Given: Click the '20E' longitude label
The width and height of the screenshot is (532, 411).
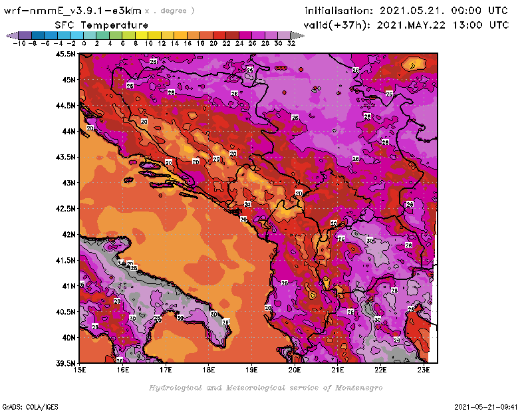Looking at the screenshot, I should [x=295, y=370].
